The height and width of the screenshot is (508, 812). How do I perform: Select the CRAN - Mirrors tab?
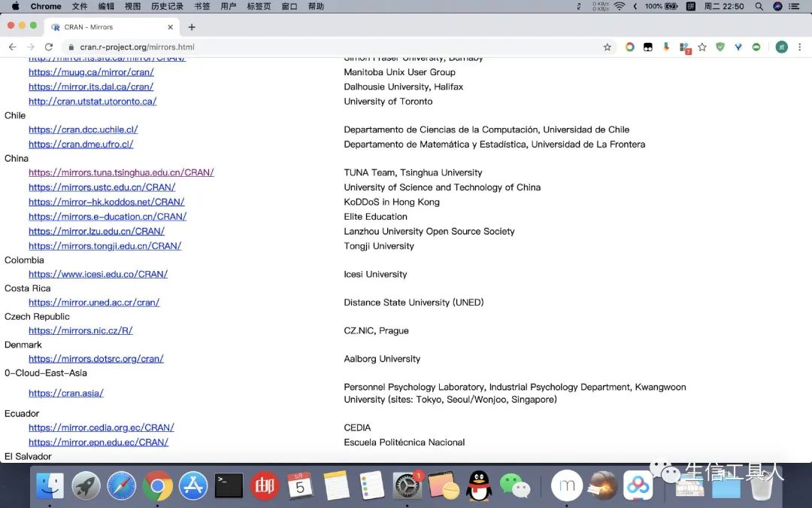click(112, 27)
